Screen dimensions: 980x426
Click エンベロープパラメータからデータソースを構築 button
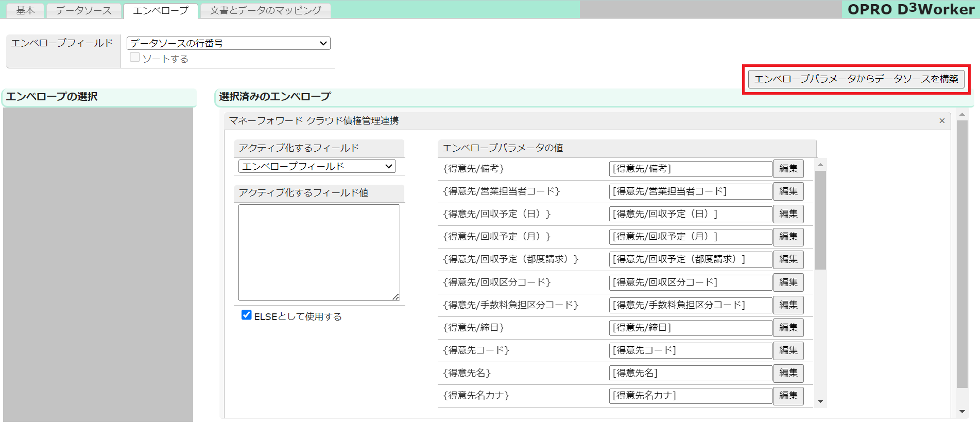(856, 79)
